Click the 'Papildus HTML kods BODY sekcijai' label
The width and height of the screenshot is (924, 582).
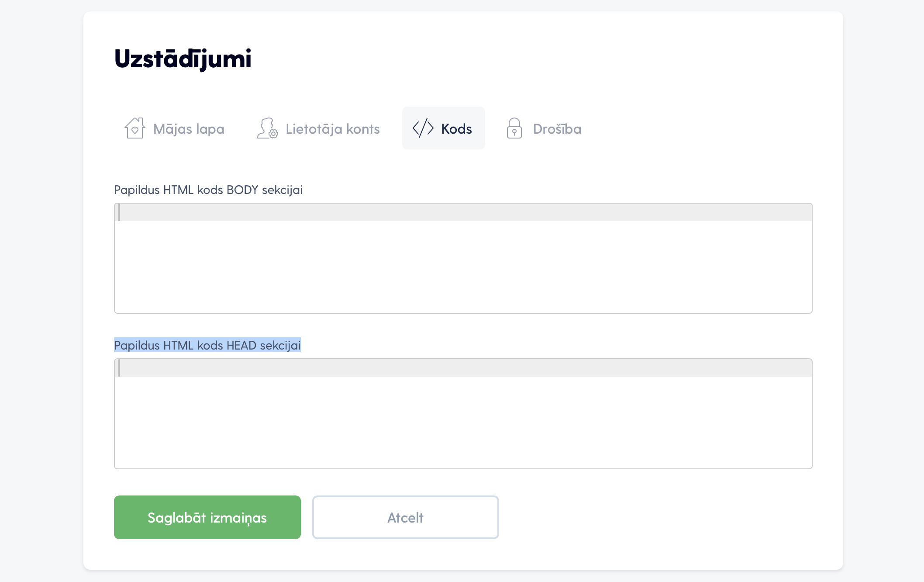pos(208,190)
